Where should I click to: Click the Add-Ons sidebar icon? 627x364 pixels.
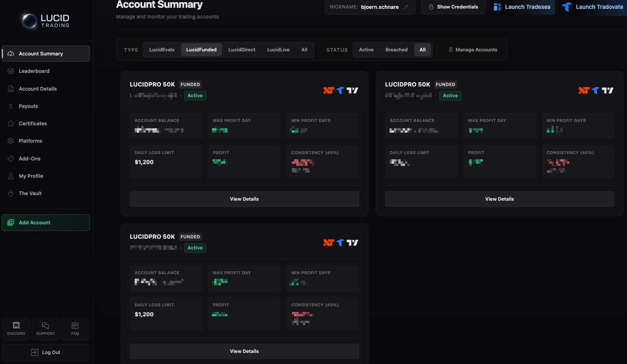tap(11, 159)
